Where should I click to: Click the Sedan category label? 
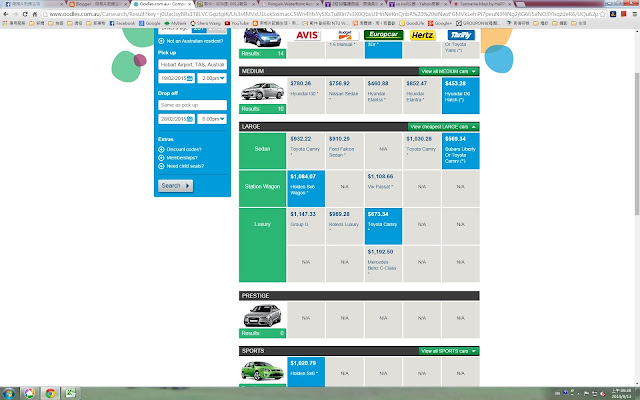[262, 149]
